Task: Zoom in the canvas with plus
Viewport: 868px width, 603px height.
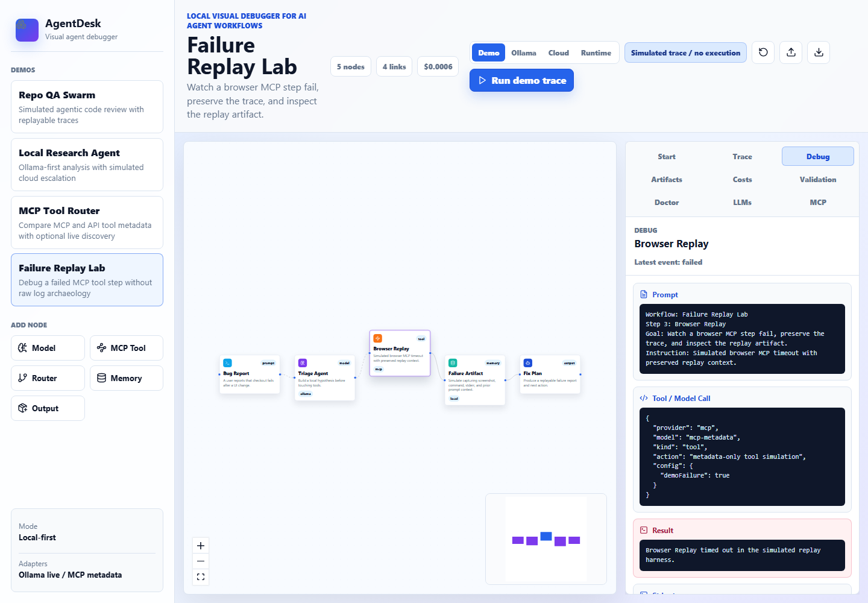Action: pos(201,546)
